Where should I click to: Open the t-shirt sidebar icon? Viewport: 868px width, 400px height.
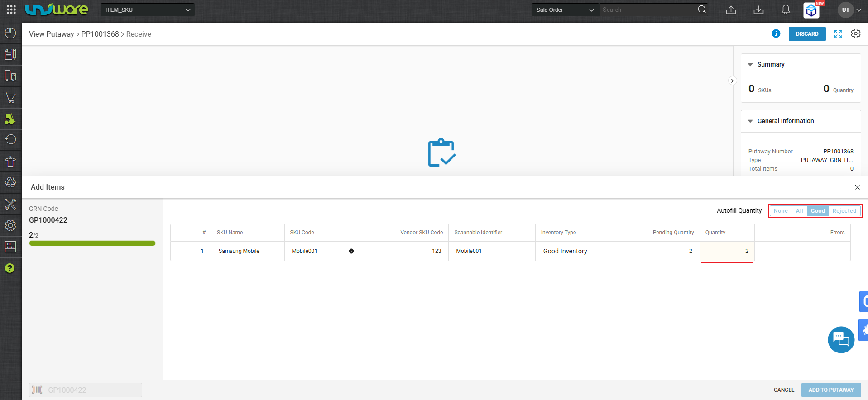tap(10, 161)
